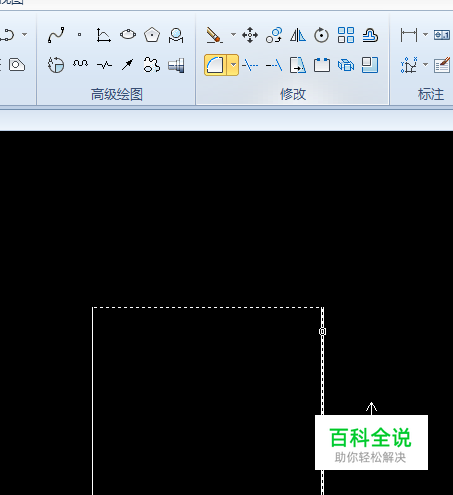Select the Trim tool

tap(250, 65)
